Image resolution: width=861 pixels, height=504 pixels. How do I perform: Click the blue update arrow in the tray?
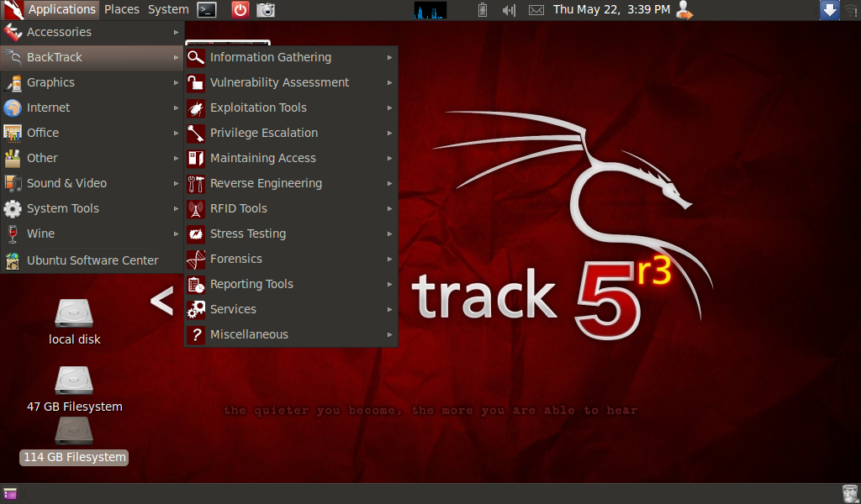[x=829, y=10]
